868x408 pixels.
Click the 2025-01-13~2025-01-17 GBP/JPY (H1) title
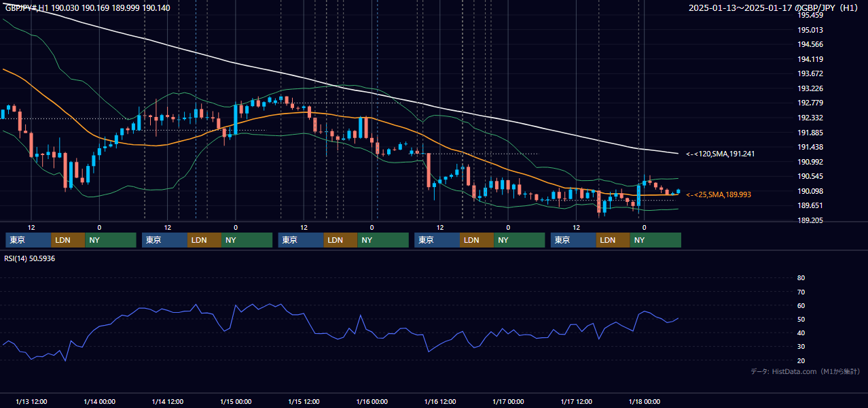tap(774, 8)
